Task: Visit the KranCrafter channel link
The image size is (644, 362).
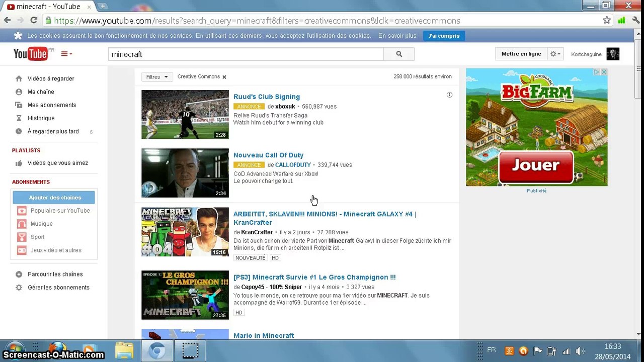Action: [x=257, y=232]
